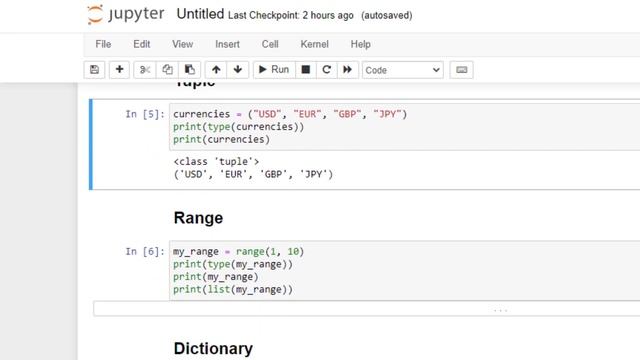Restart kernel and run all (fast-forward icon)

click(x=347, y=70)
